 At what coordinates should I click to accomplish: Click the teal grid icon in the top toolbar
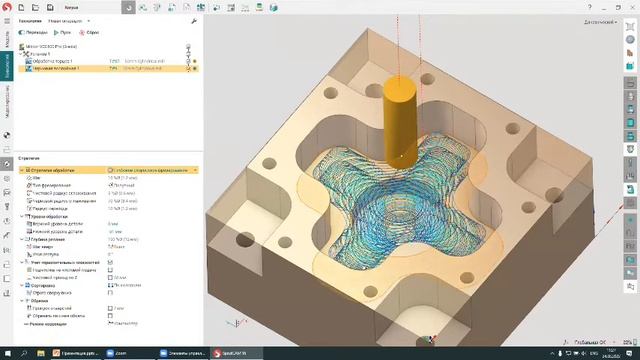(x=201, y=7)
